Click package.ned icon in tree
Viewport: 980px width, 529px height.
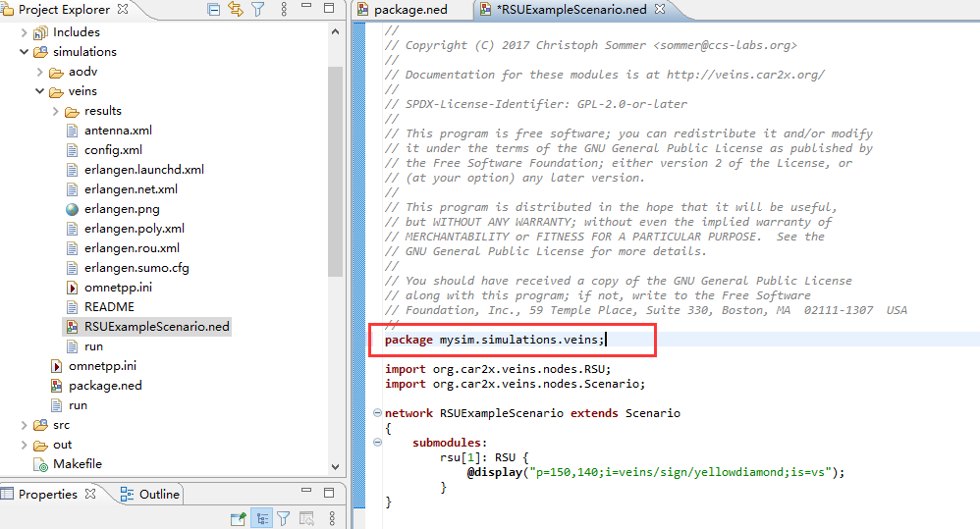click(56, 386)
